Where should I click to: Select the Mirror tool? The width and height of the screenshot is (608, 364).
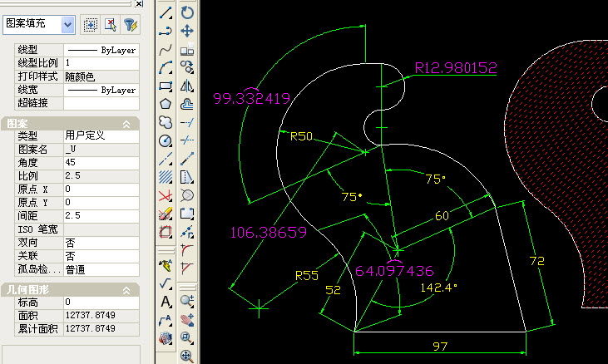187,86
